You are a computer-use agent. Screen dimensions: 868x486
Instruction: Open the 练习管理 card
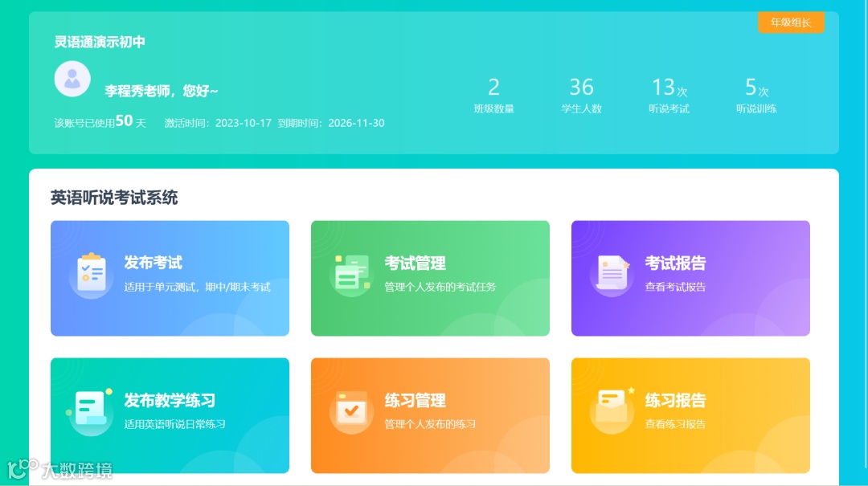[x=430, y=415]
